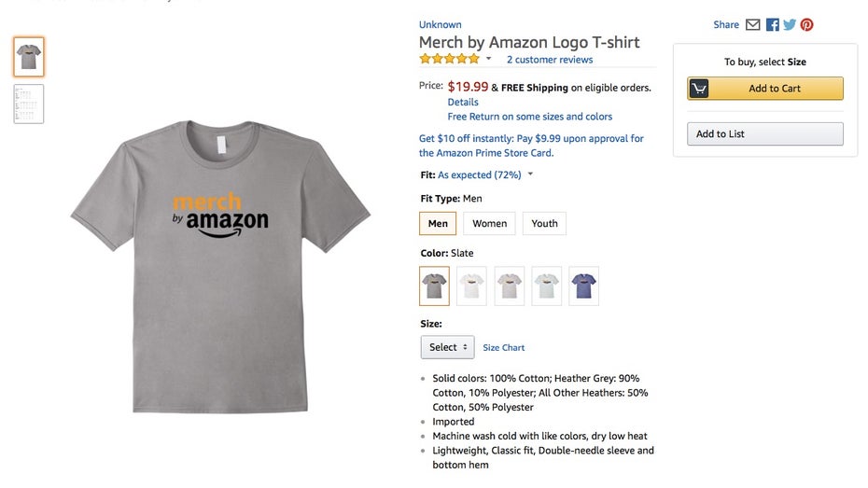This screenshot has height=488, width=868.
Task: Open the Size Chart link
Action: click(x=504, y=348)
